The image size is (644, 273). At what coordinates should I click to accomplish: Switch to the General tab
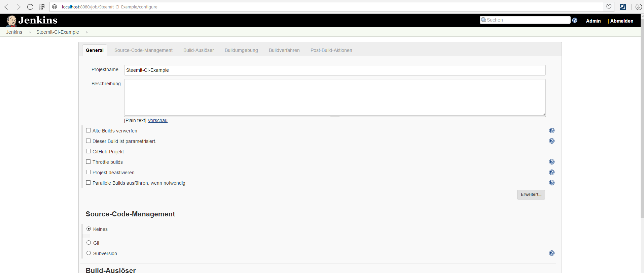pos(95,50)
